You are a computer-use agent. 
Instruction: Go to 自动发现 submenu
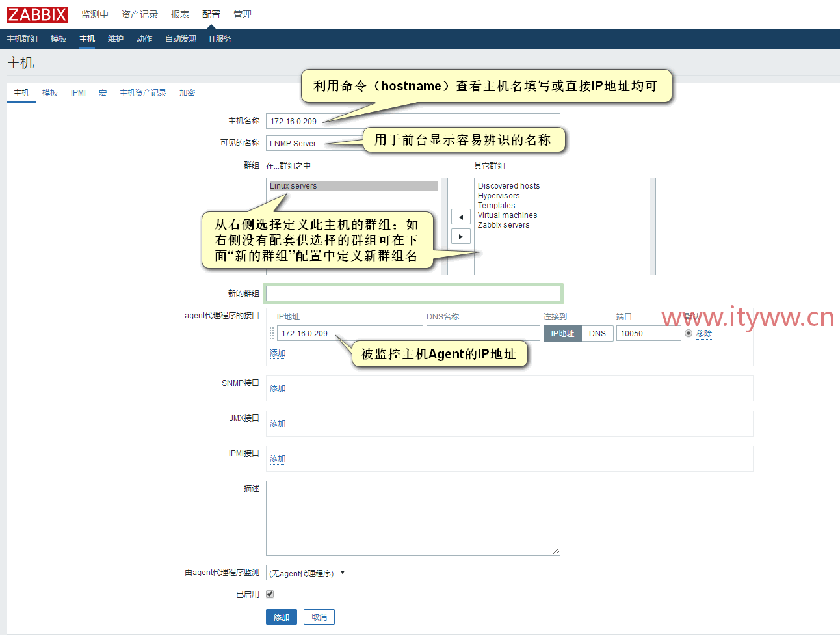click(x=181, y=39)
